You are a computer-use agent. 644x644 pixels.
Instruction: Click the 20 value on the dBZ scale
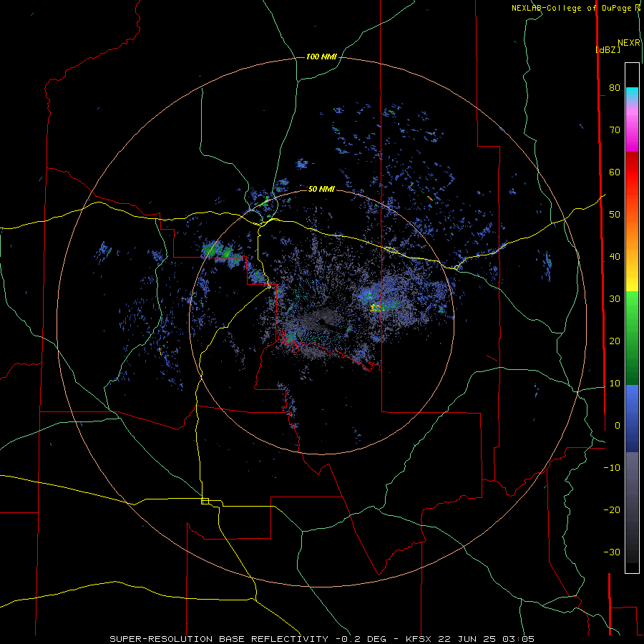click(x=615, y=341)
